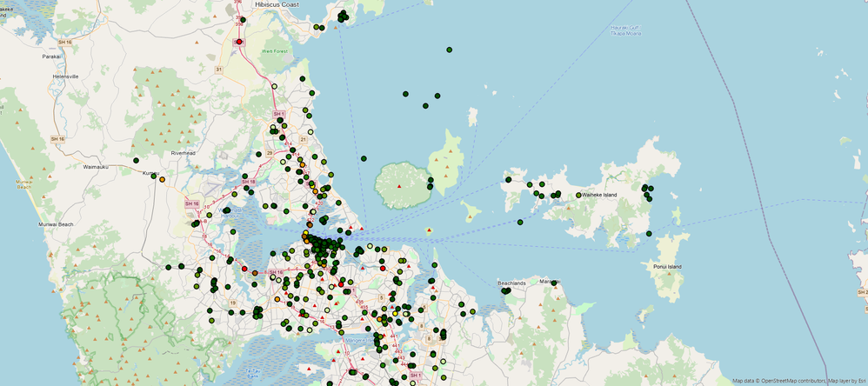Select the Maraetai place label

pos(549,282)
